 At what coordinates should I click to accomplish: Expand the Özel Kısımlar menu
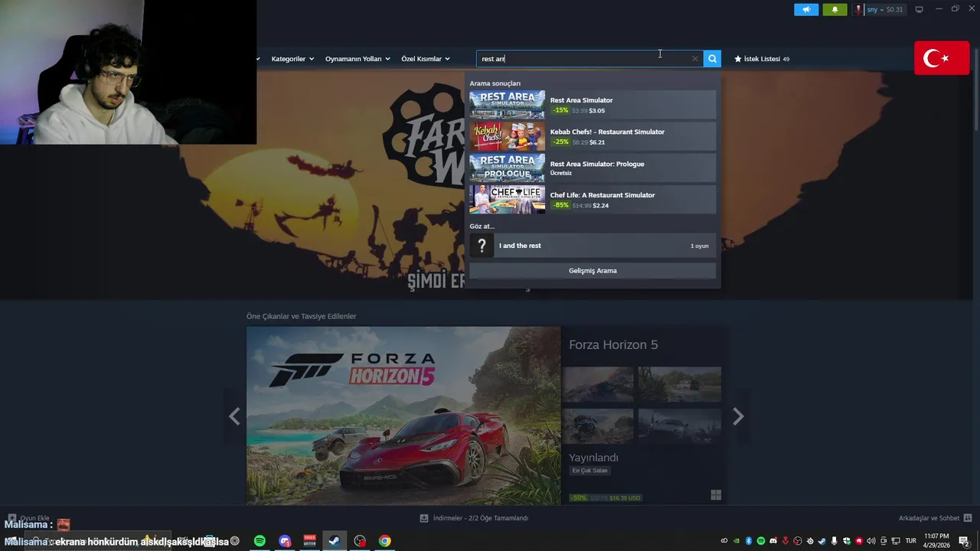click(426, 59)
